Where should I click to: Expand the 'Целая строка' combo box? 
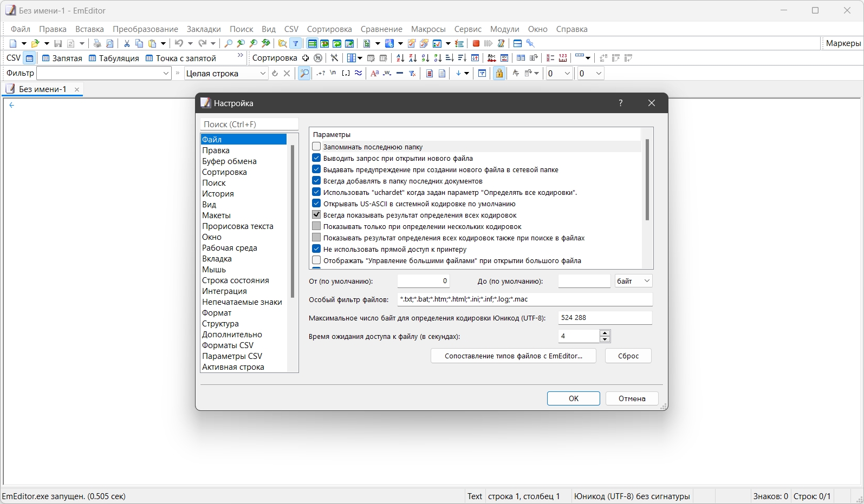pyautogui.click(x=226, y=73)
